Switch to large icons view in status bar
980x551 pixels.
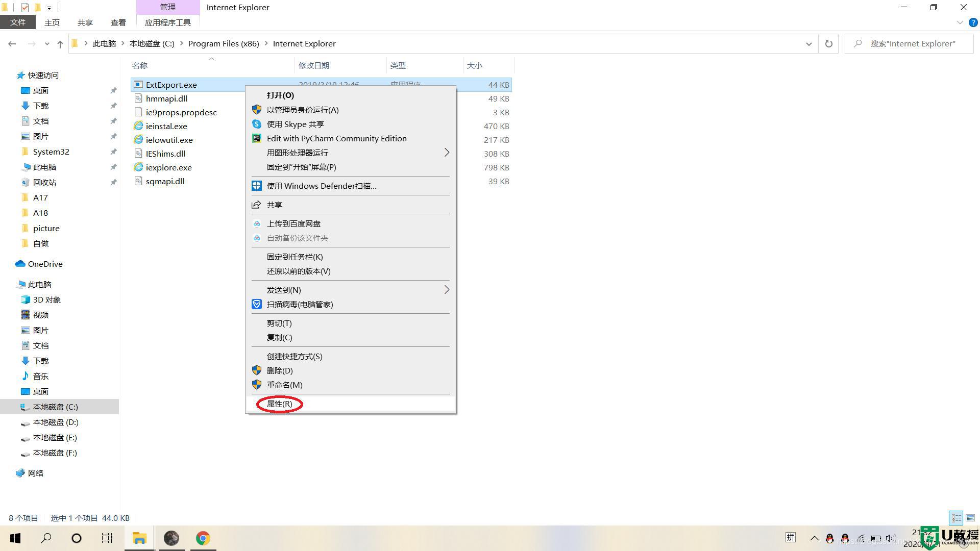point(970,518)
